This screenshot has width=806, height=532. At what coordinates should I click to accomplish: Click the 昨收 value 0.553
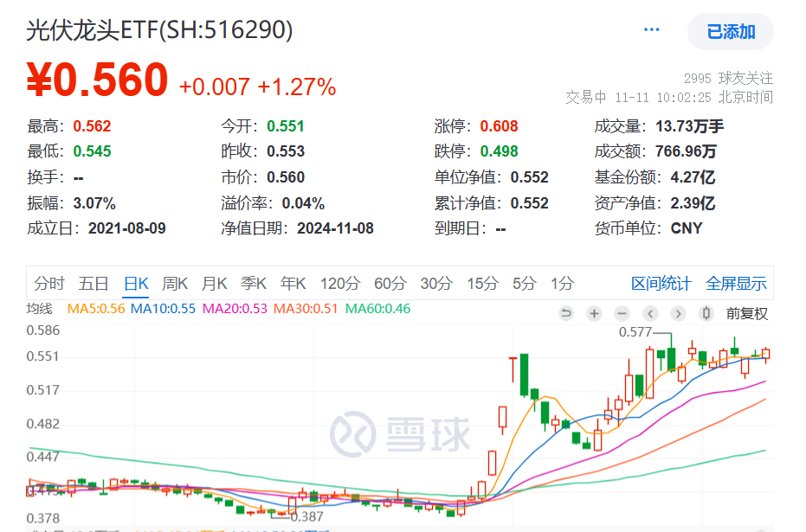pyautogui.click(x=286, y=151)
